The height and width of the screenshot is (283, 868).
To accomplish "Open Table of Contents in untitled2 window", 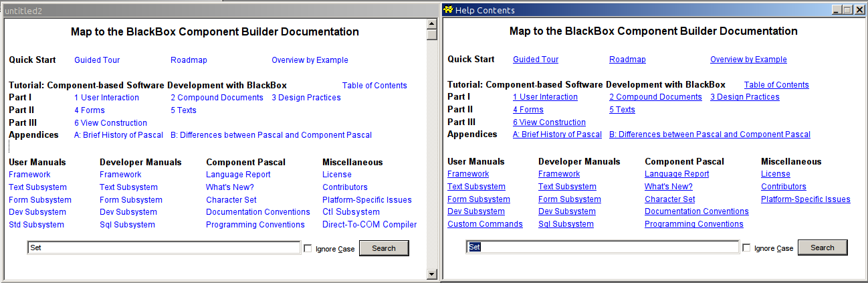I will coord(374,86).
